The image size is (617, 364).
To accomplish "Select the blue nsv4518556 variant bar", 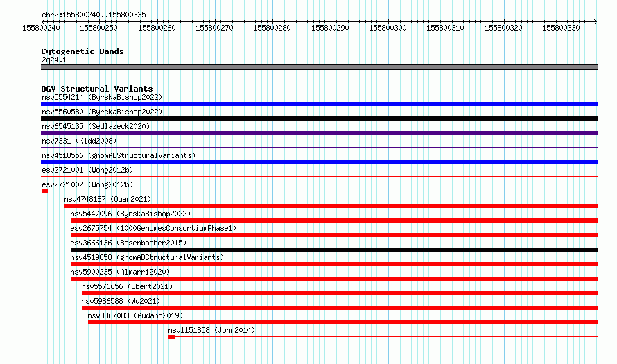I will coord(319,162).
